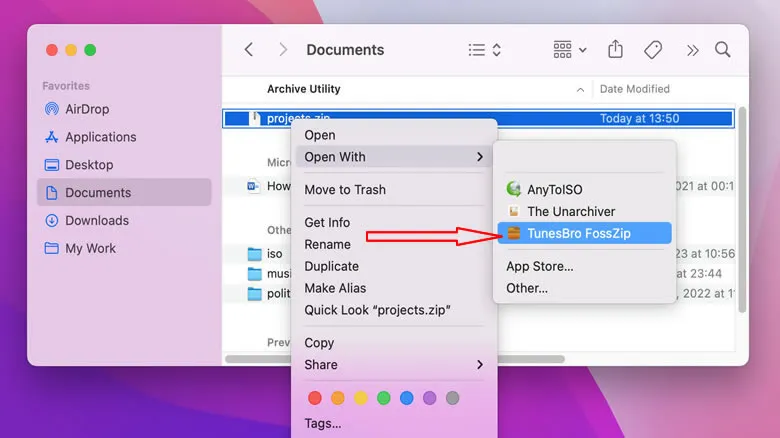
Task: Choose Make Alias in context menu
Action: (394, 288)
